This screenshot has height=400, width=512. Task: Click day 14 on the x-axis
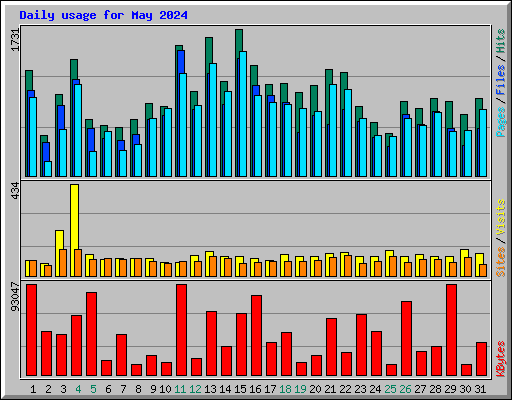pos(225,389)
